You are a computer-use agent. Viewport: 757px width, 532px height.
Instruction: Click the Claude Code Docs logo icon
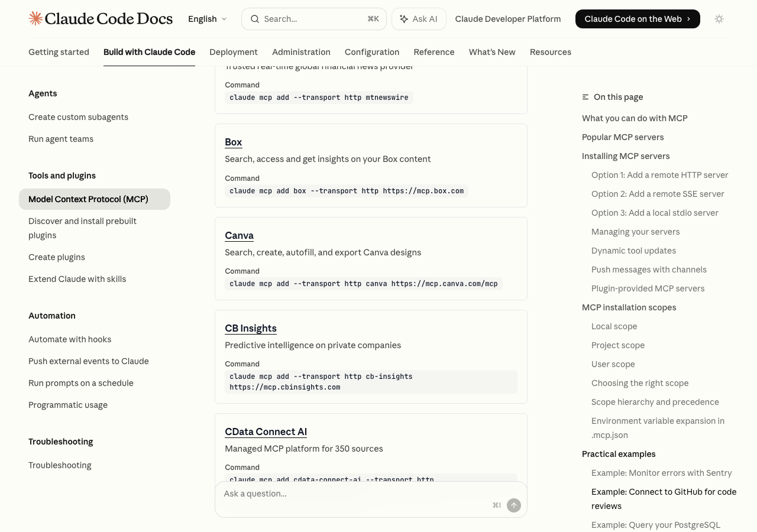click(35, 18)
